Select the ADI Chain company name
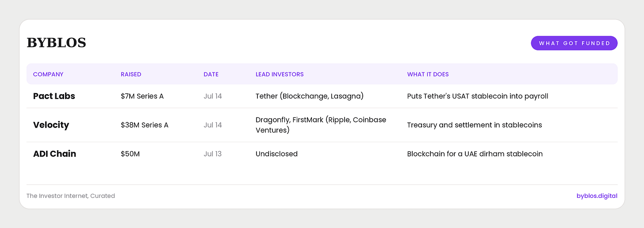Image resolution: width=644 pixels, height=228 pixels. click(54, 154)
